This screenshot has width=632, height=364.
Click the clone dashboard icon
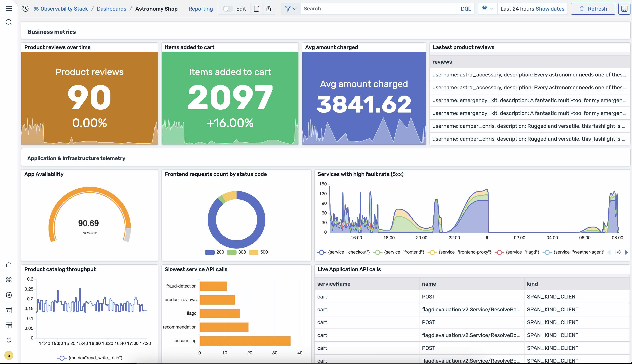click(x=257, y=9)
